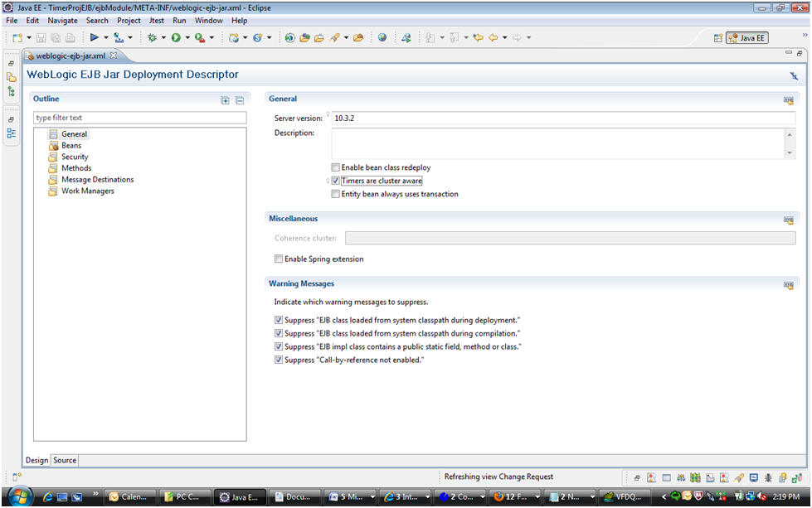Toggle Suppress Call-by-reference not enabled warning
The width and height of the screenshot is (812, 508).
[x=279, y=360]
